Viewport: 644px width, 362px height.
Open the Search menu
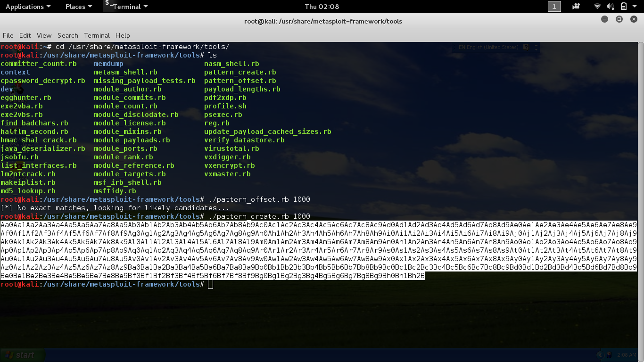(68, 35)
